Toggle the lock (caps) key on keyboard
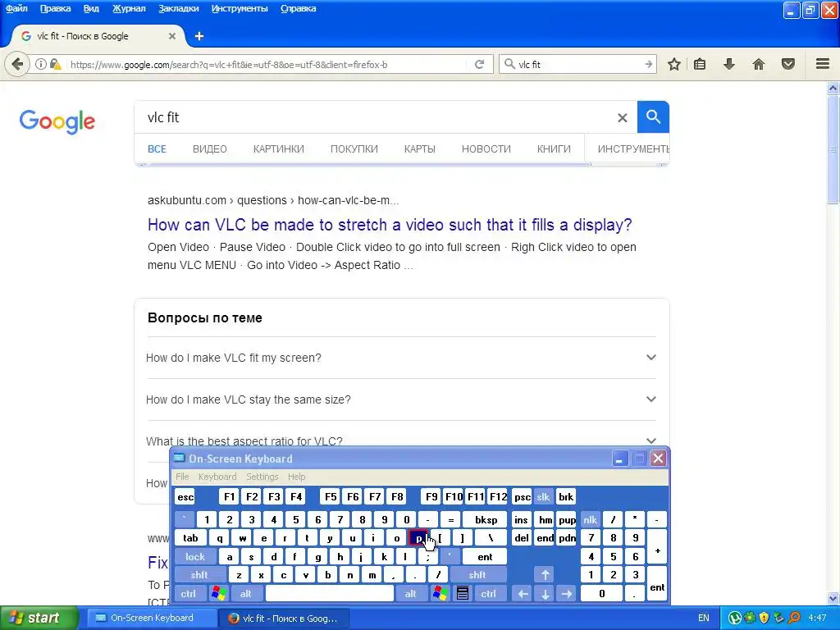Image resolution: width=840 pixels, height=630 pixels. (x=195, y=557)
